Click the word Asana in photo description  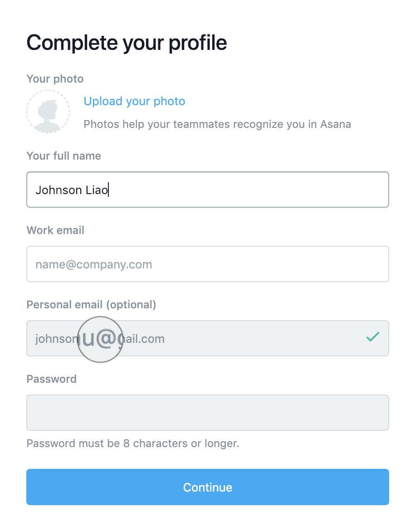pos(336,124)
